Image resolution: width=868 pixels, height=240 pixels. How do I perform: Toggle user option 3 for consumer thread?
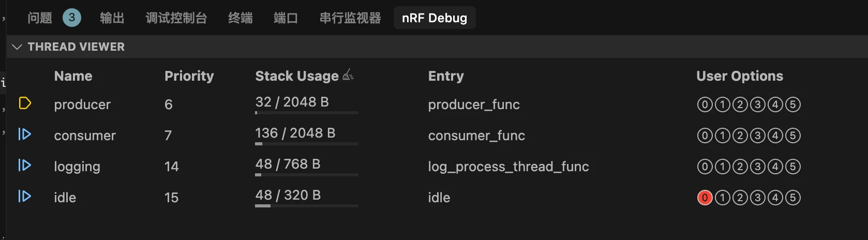757,136
